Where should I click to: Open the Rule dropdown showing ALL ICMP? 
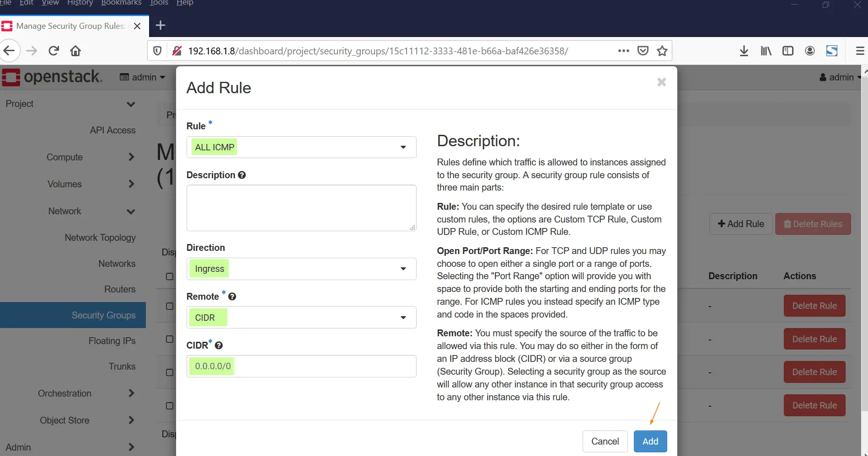tap(301, 147)
